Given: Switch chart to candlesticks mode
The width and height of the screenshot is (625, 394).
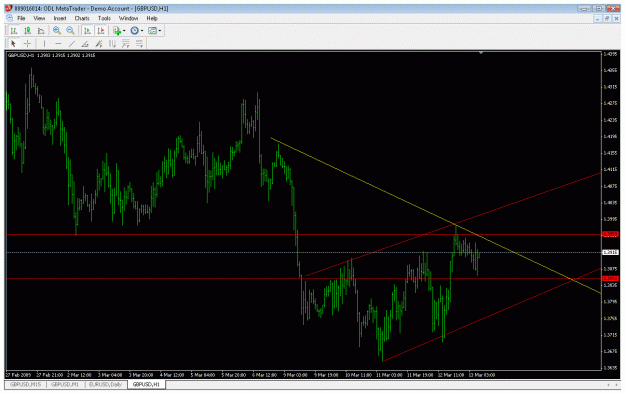Looking at the screenshot, I should [x=28, y=31].
